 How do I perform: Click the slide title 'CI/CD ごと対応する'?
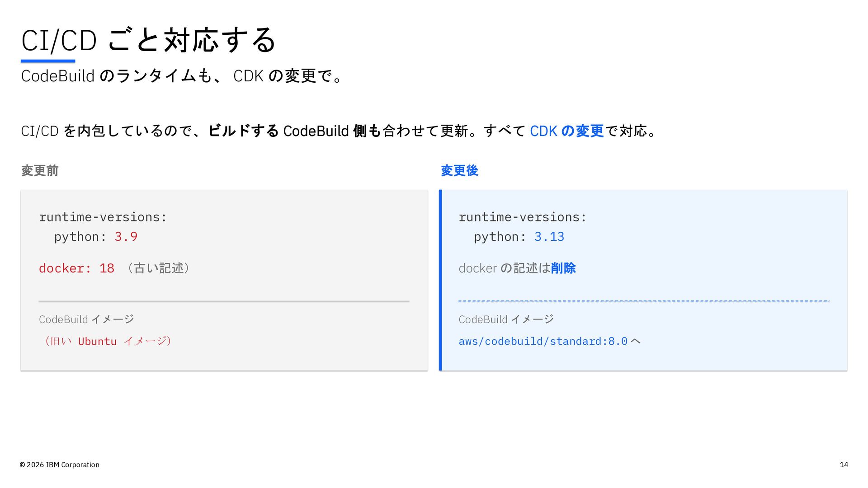(x=148, y=40)
